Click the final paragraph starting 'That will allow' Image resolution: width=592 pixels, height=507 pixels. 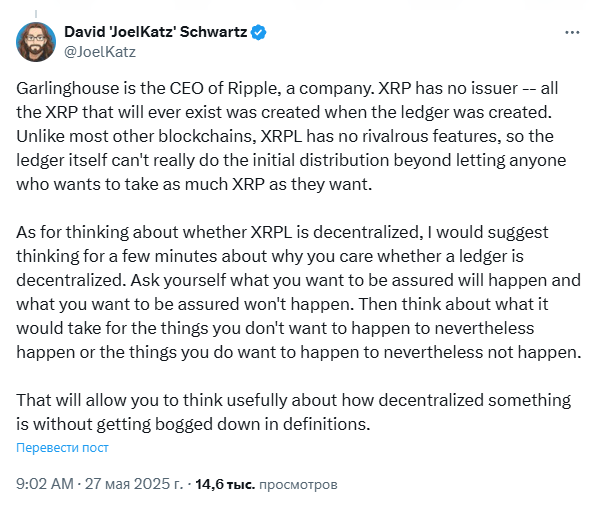[x=293, y=412]
